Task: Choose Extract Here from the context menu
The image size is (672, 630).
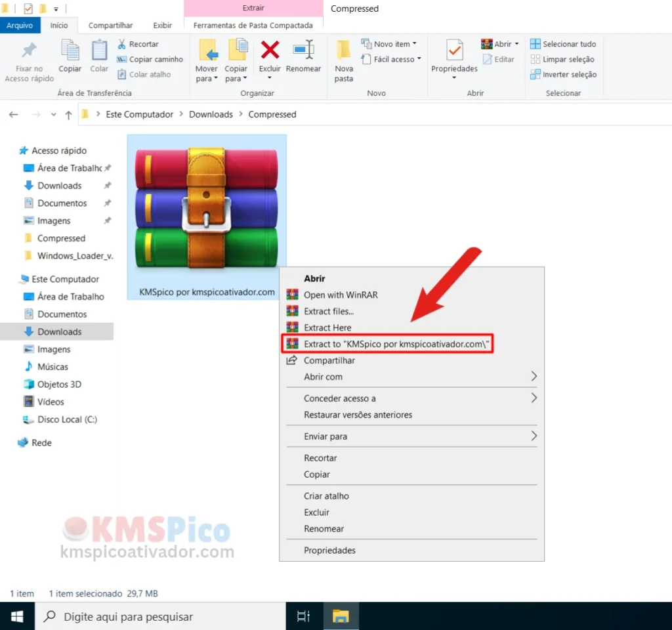Action: [329, 327]
